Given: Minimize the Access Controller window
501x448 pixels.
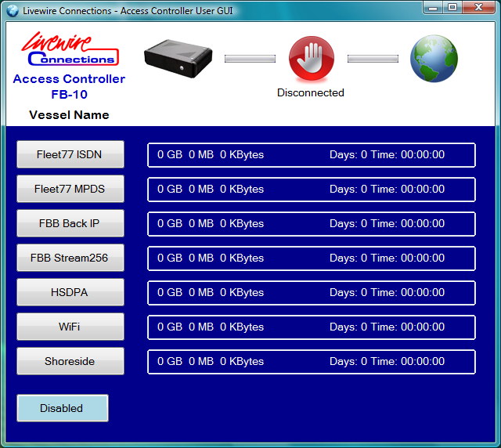Looking at the screenshot, I should [x=433, y=8].
